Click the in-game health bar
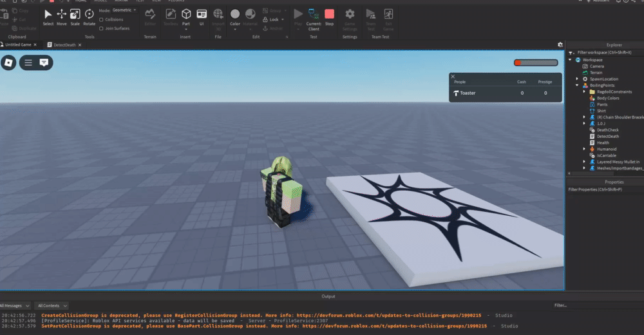This screenshot has height=335, width=644. pos(536,62)
